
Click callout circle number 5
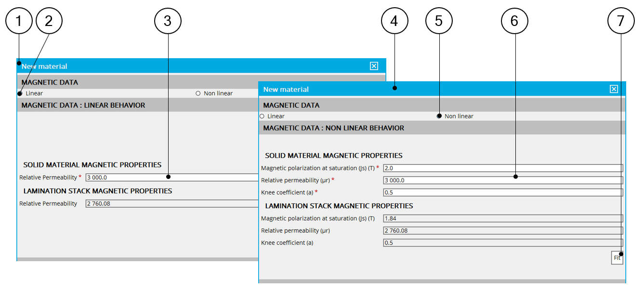(x=439, y=21)
